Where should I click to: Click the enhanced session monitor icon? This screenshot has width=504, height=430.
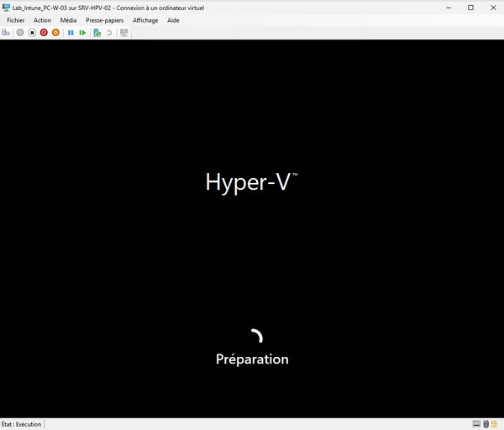(x=123, y=33)
